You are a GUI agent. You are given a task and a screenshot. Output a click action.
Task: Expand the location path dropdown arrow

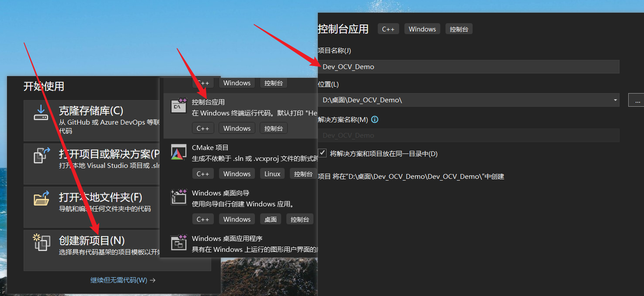615,100
